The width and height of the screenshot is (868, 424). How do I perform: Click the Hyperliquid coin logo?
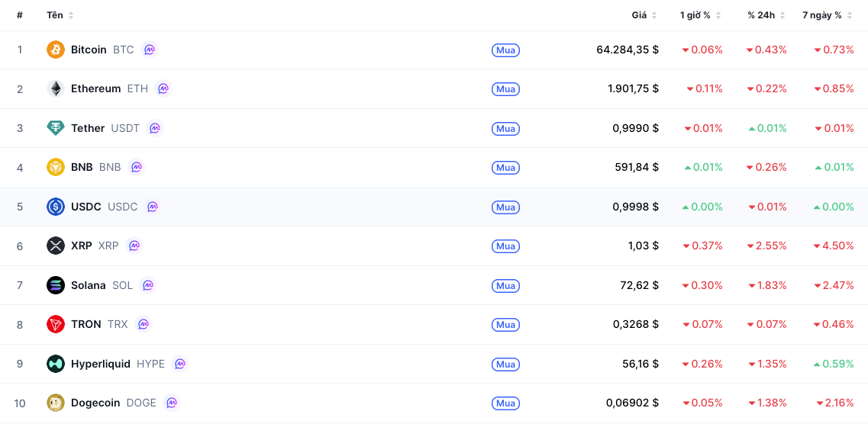[56, 364]
